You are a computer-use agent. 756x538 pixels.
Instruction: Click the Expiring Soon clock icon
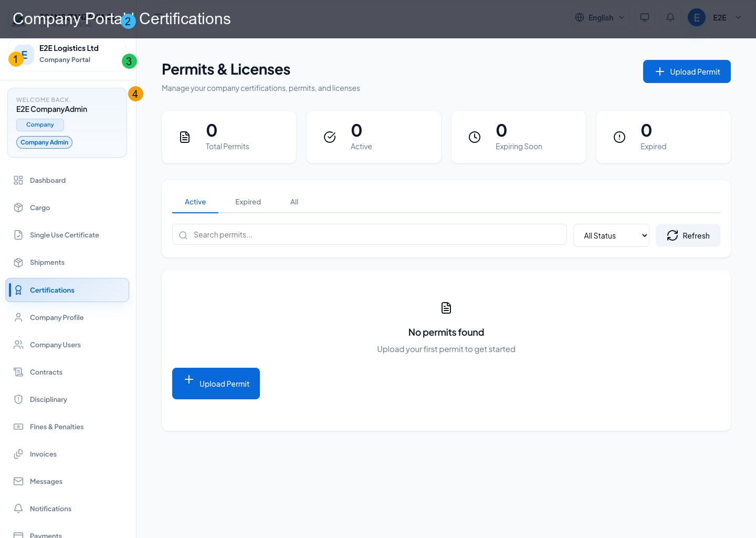475,137
